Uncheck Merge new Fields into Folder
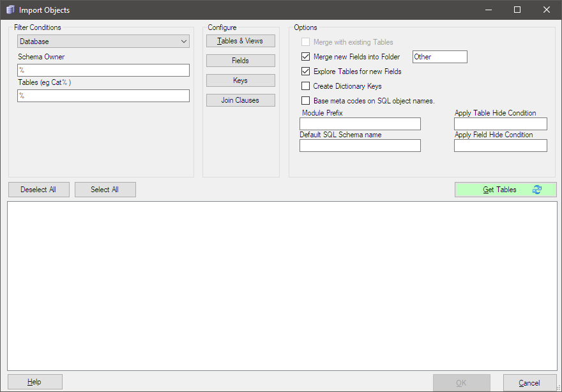Screen dimensions: 562x392 [x=305, y=57]
